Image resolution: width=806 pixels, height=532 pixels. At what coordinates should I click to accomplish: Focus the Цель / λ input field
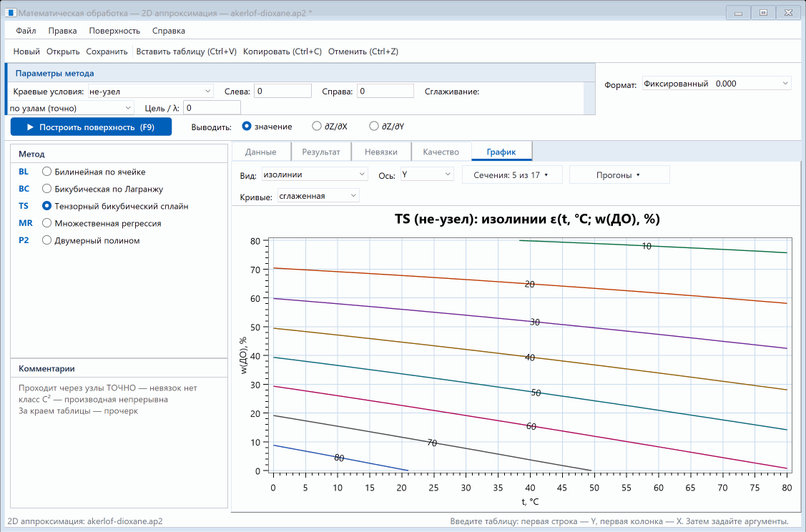tap(212, 107)
